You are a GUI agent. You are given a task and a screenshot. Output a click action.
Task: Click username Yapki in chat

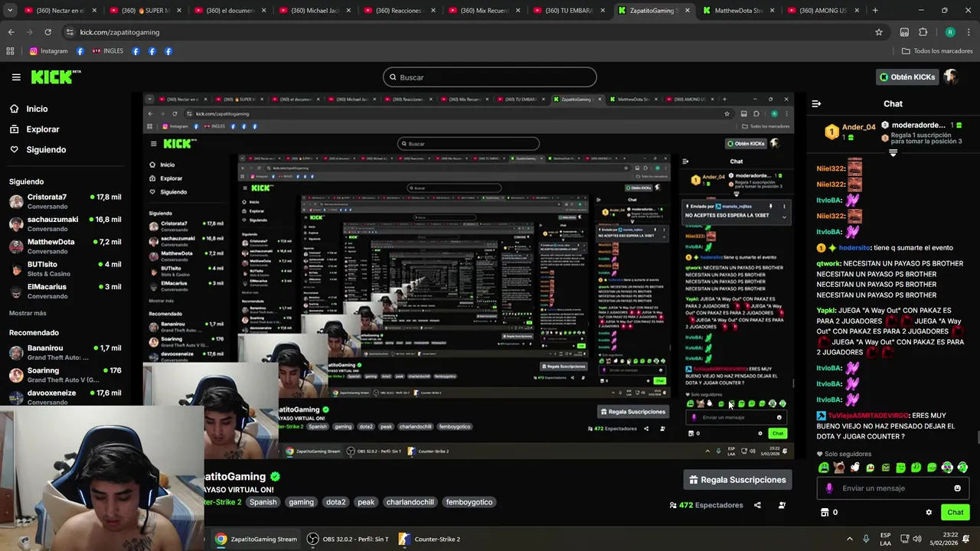pos(826,311)
